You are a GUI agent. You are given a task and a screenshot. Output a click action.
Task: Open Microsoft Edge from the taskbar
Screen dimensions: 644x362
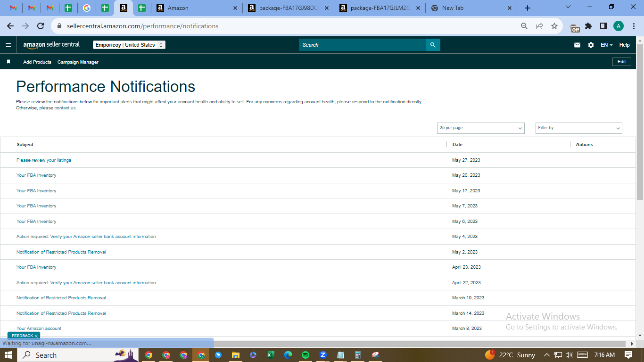[288, 355]
